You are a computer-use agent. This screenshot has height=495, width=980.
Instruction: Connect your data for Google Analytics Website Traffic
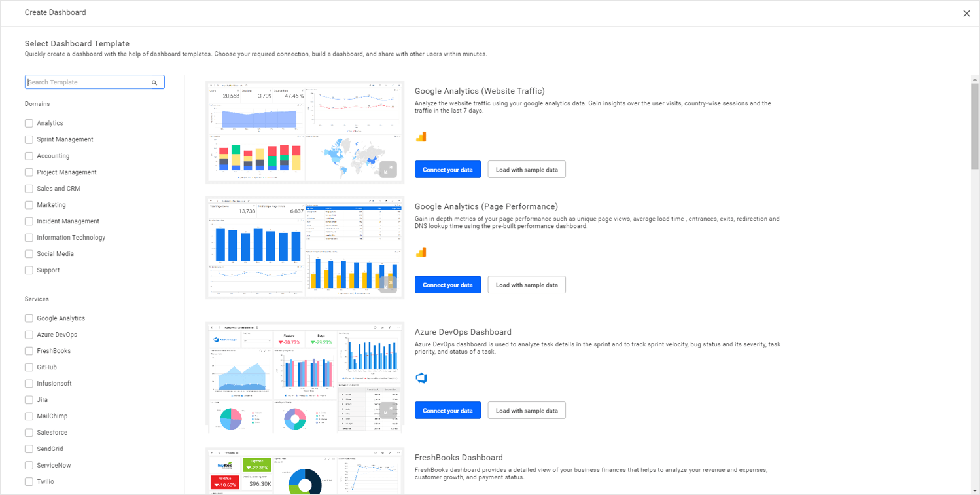[x=447, y=170]
